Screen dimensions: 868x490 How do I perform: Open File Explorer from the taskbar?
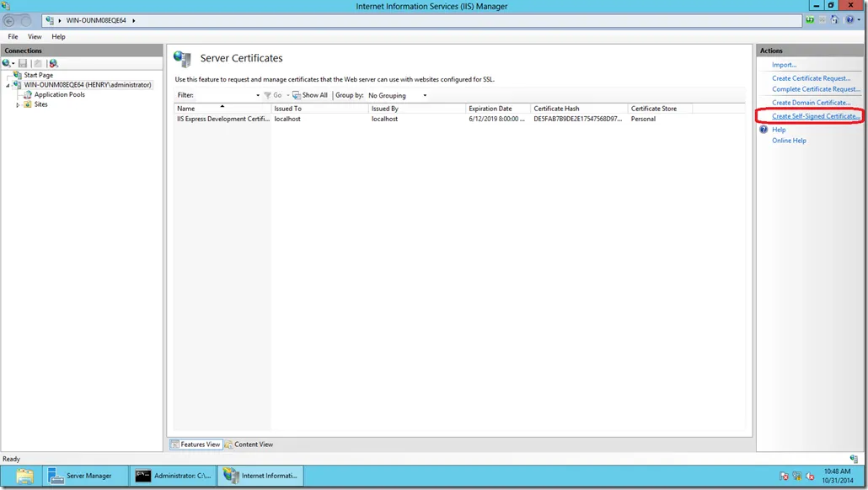(x=24, y=476)
